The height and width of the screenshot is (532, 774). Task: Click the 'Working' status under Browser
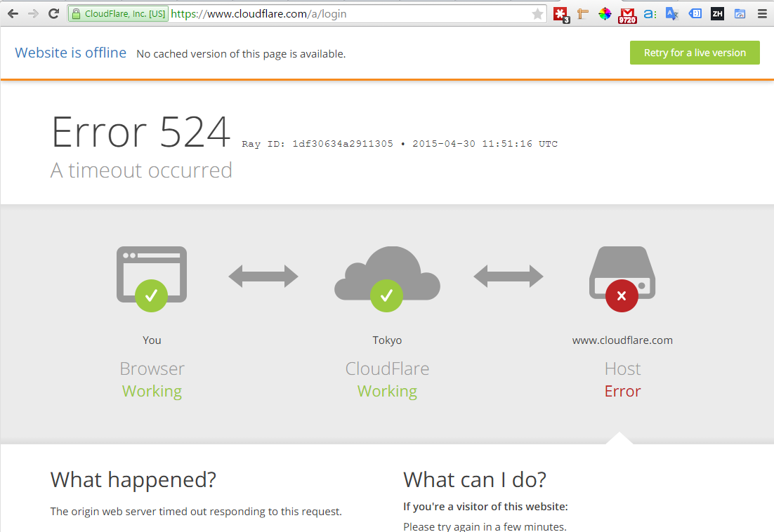coord(152,391)
